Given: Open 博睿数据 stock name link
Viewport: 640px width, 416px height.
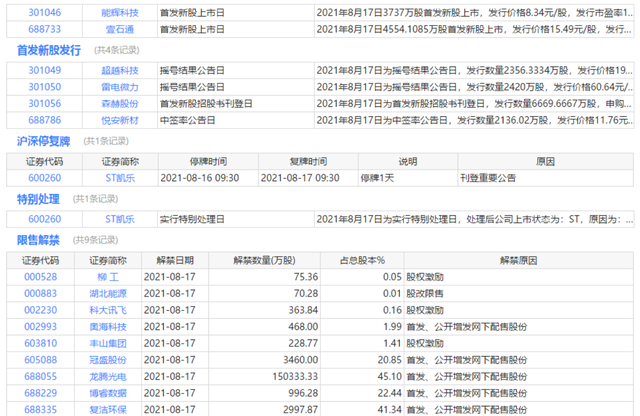Looking at the screenshot, I should coord(108,393).
